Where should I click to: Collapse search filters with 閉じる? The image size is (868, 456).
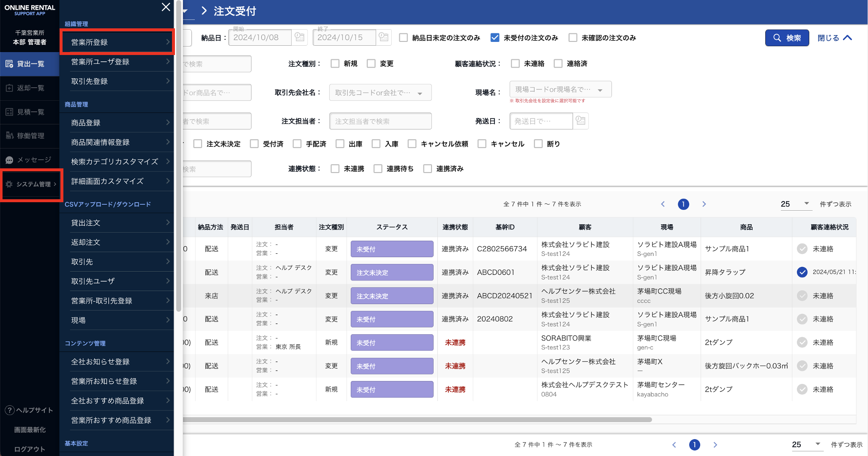tap(834, 38)
